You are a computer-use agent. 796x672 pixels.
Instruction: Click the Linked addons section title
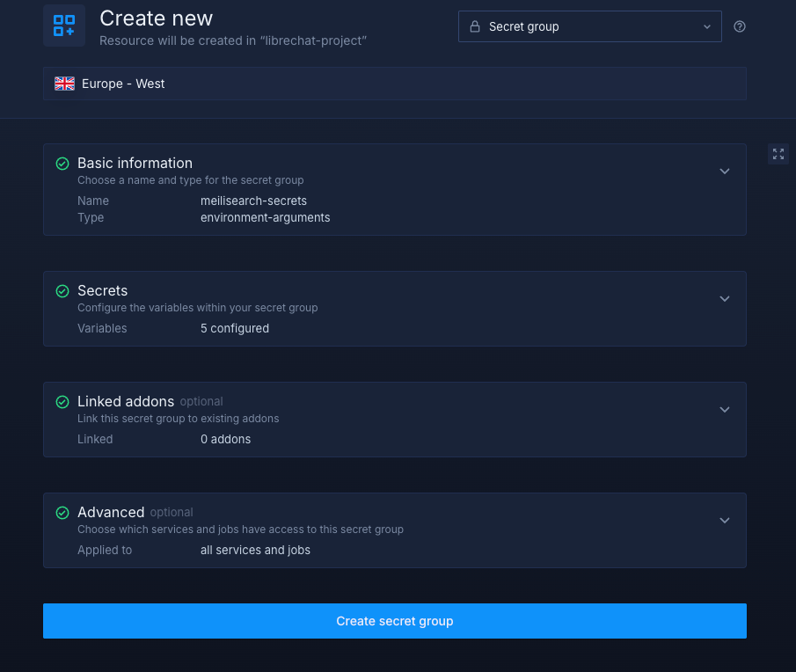126,401
